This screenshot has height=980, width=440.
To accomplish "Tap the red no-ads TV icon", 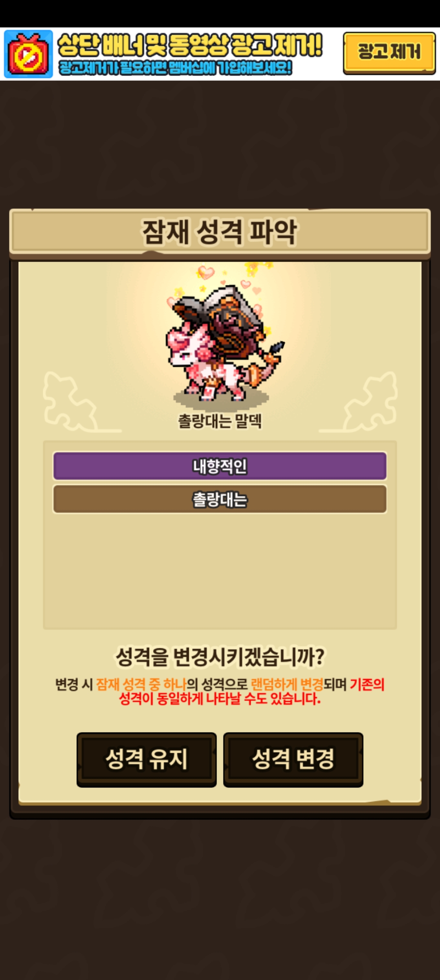I will [x=28, y=54].
